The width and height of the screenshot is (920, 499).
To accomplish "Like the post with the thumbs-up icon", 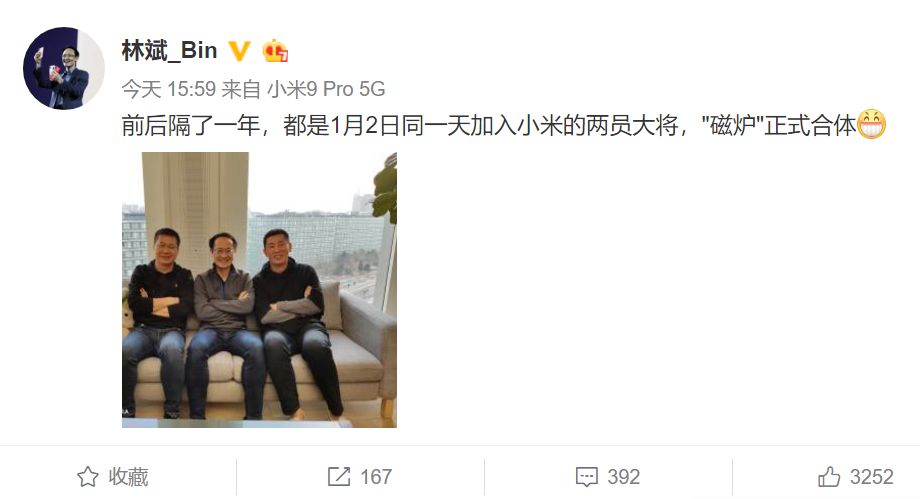I will [x=829, y=477].
